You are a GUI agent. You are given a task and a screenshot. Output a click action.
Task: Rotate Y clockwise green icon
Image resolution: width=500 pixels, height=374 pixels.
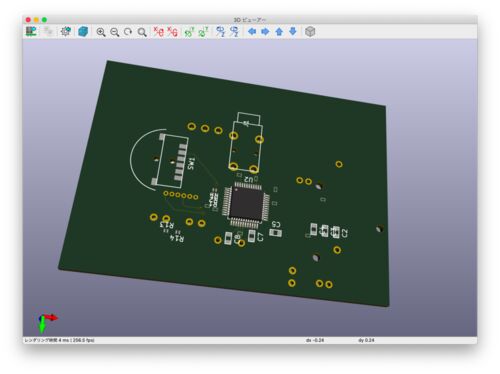point(189,32)
